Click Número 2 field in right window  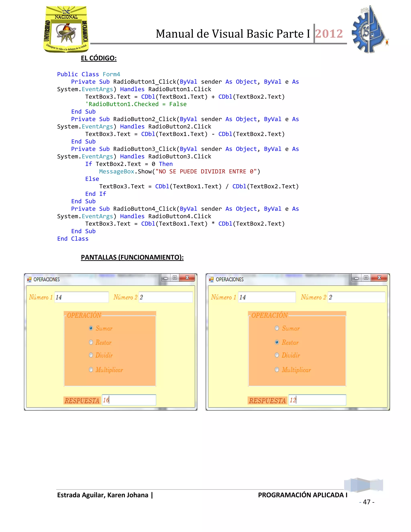[356, 297]
